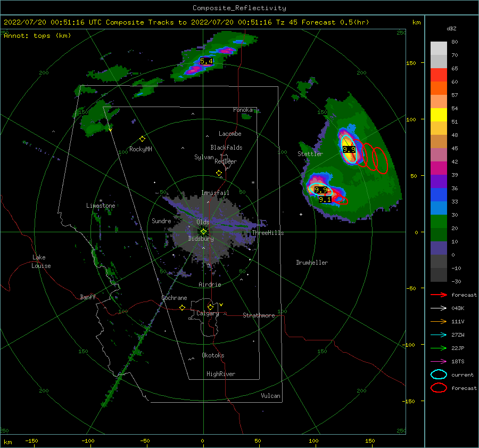
Task: Select the orange 111V track arrow
Action: [x=439, y=321]
